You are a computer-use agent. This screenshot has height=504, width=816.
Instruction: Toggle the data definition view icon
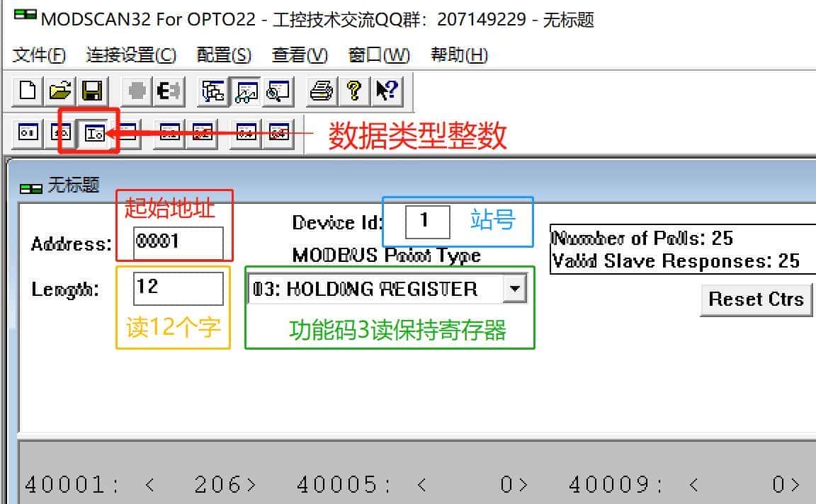[211, 91]
